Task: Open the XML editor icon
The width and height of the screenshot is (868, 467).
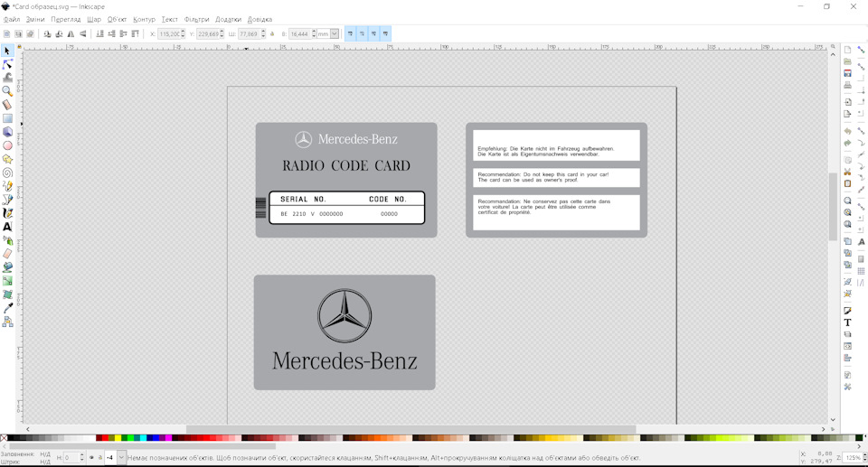Action: (847, 346)
